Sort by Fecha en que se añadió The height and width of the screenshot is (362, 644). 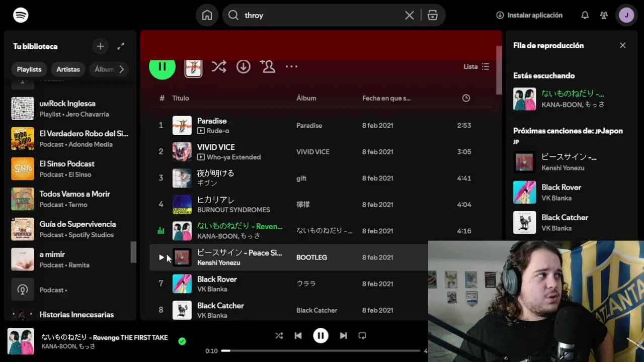coord(386,98)
